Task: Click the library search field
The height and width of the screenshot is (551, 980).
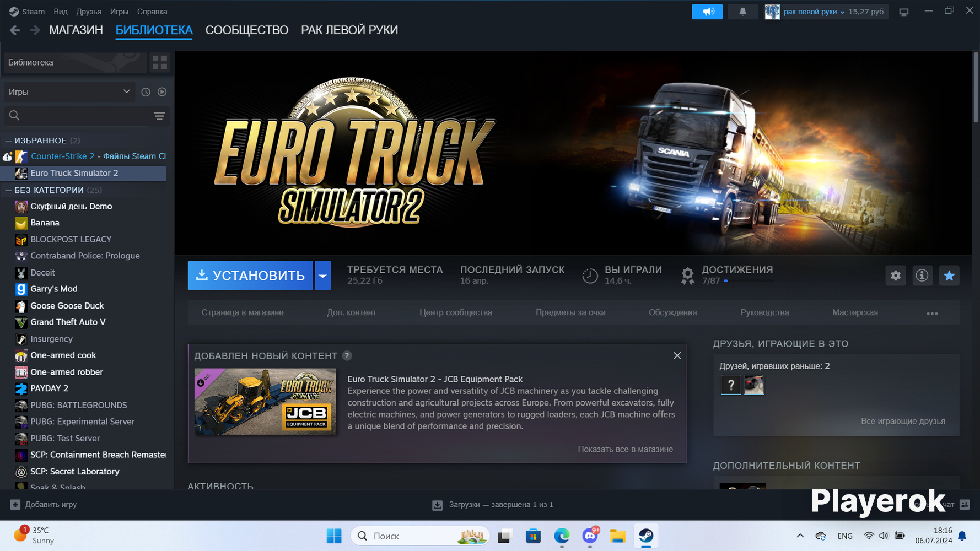Action: point(77,116)
